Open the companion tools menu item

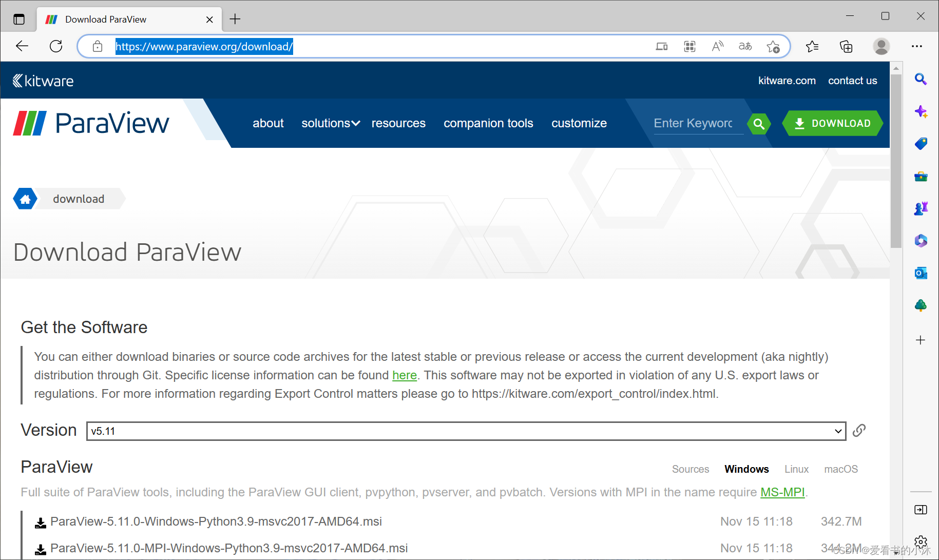coord(488,124)
